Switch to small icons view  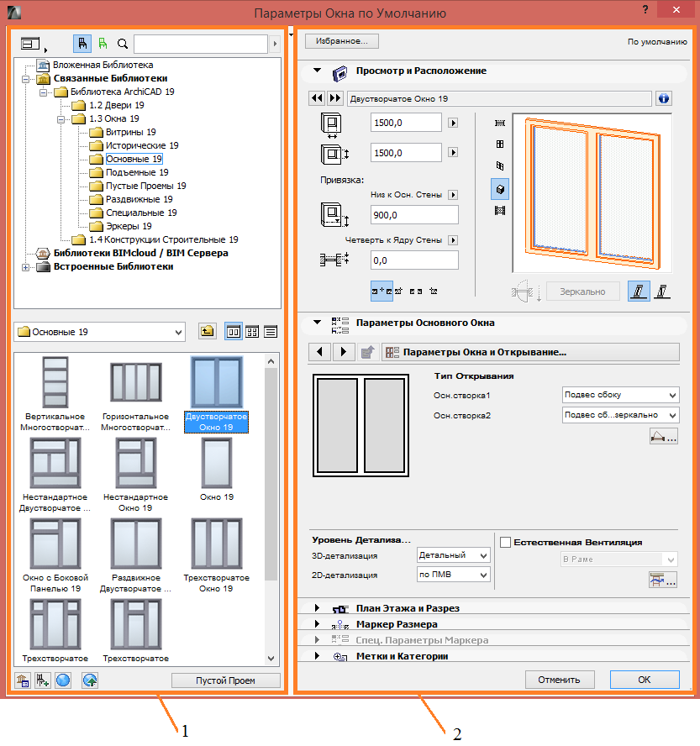coord(252,332)
